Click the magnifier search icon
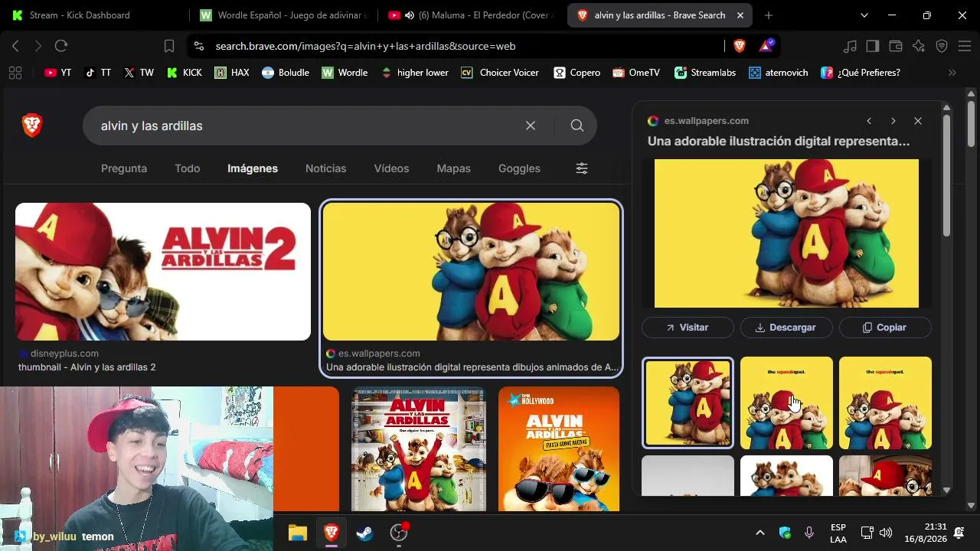The image size is (980, 551). point(577,126)
